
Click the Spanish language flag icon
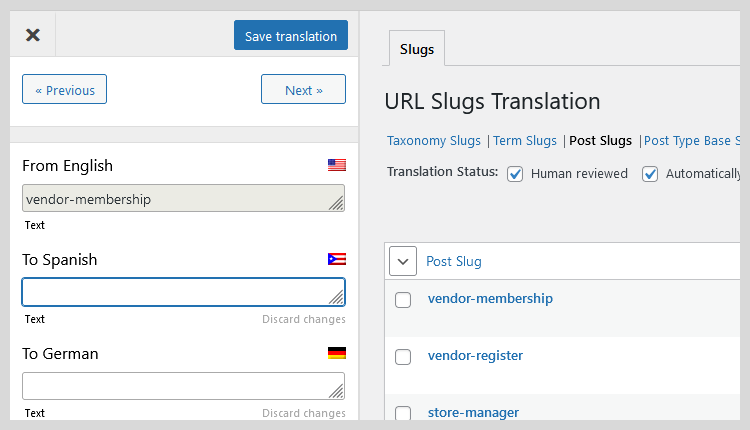(336, 260)
